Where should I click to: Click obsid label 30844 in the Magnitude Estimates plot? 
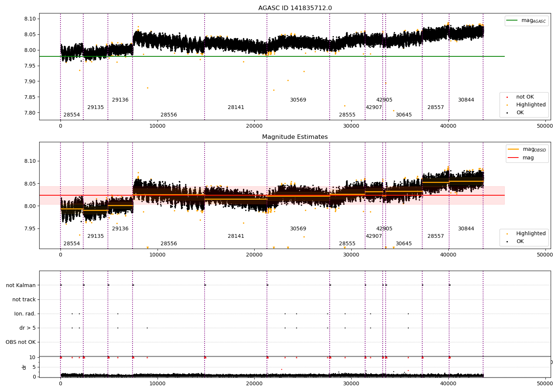pyautogui.click(x=466, y=228)
